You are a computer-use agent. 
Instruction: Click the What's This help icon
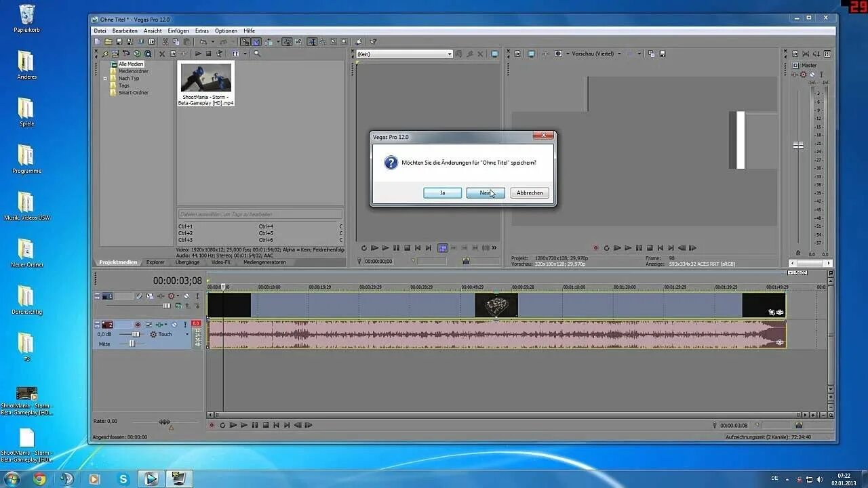(x=373, y=42)
